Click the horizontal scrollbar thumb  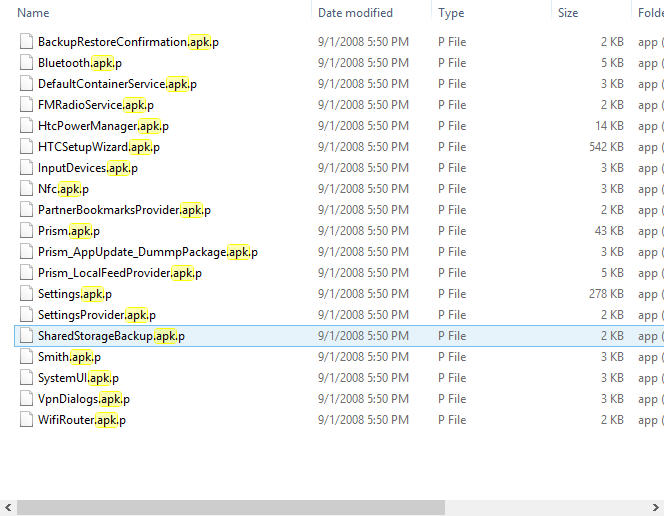(x=231, y=507)
